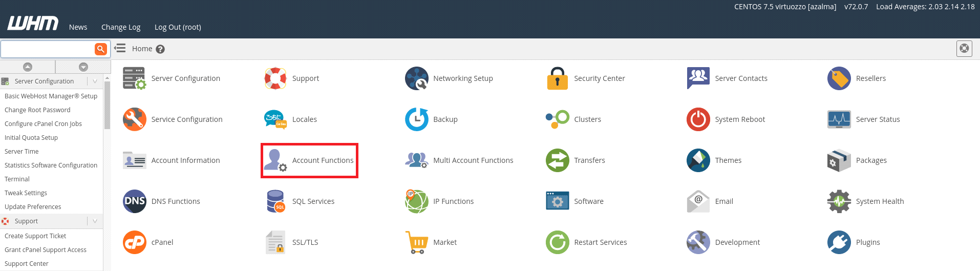Open Change Log in top navigation
Image resolution: width=980 pixels, height=271 pixels.
(x=121, y=27)
